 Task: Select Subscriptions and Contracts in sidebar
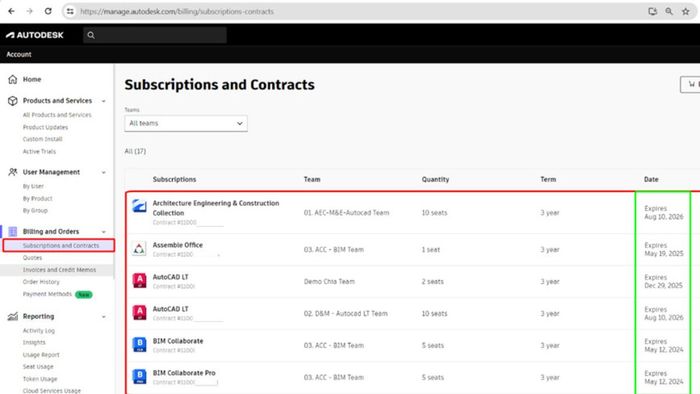[x=61, y=245]
